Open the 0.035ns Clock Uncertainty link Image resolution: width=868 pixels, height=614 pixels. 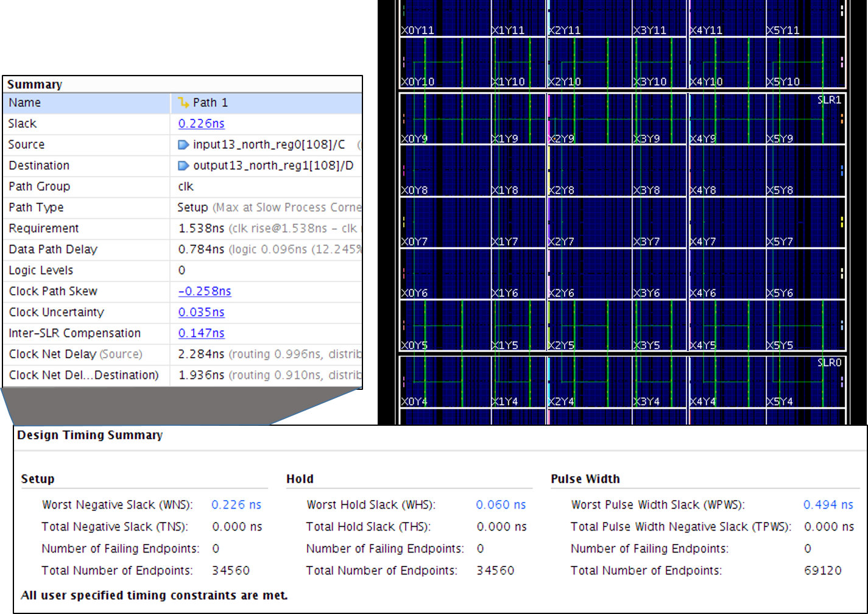click(201, 312)
